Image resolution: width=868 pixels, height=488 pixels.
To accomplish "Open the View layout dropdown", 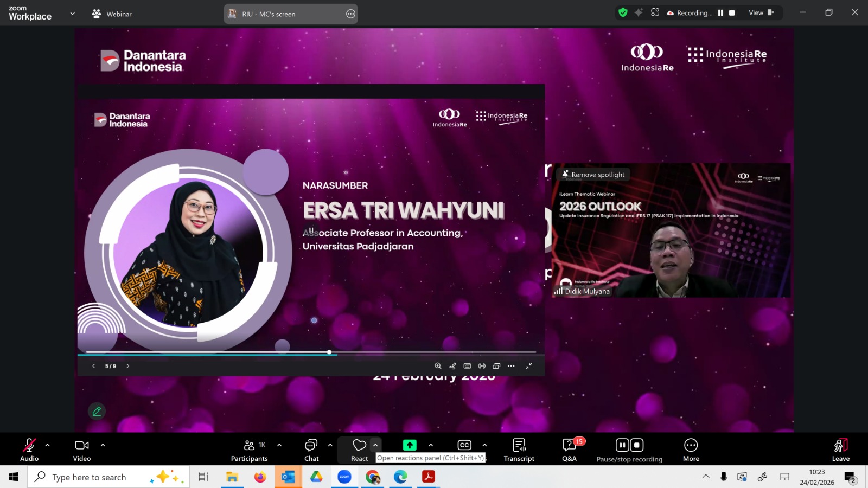I will 761,13.
